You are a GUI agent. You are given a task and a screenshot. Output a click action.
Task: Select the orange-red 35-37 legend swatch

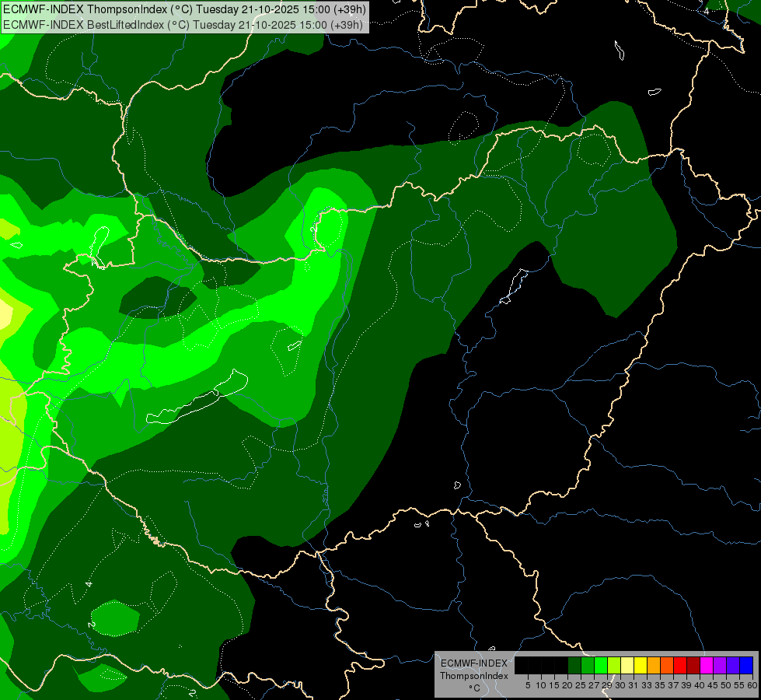point(667,665)
